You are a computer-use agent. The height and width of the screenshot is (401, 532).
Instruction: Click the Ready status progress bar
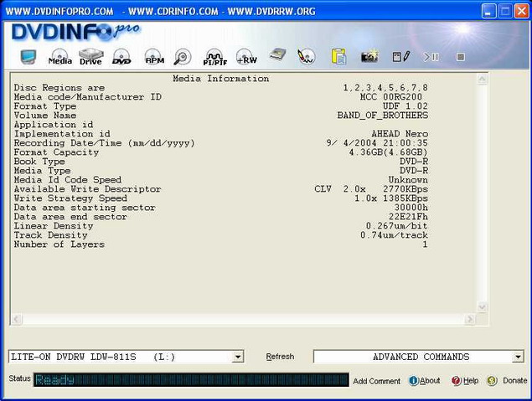[191, 380]
